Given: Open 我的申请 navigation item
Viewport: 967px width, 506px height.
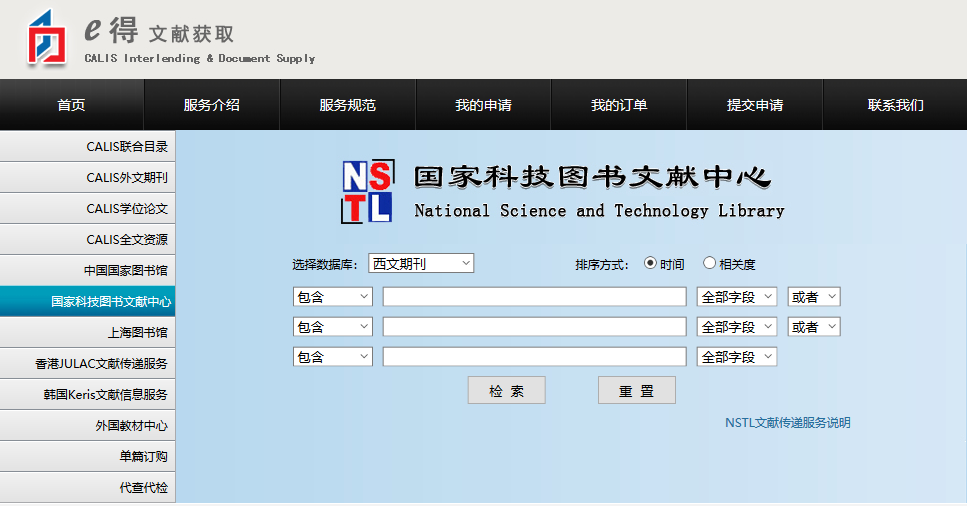Looking at the screenshot, I should point(484,105).
